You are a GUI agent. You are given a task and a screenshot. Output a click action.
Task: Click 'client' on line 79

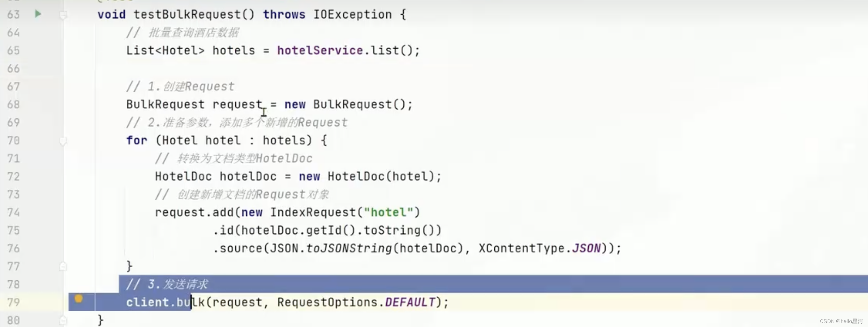coord(147,302)
